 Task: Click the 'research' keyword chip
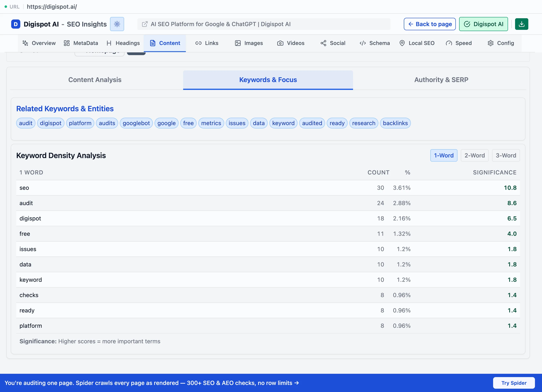[x=363, y=123]
